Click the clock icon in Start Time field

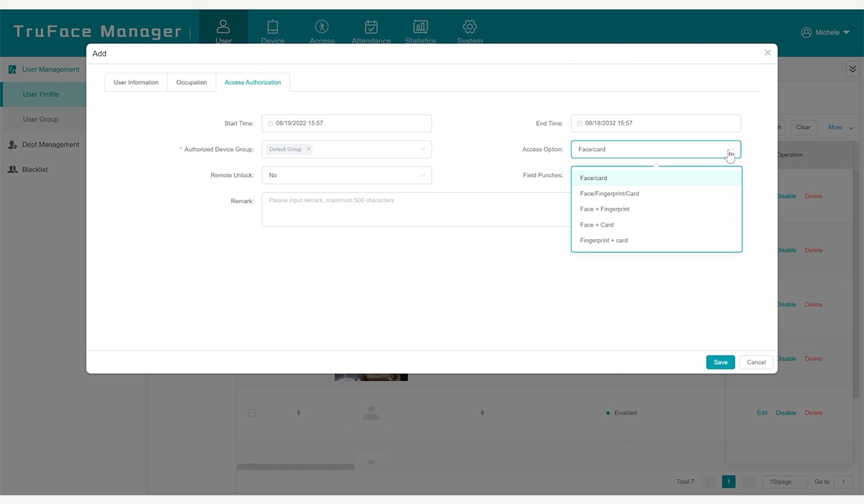tap(269, 123)
